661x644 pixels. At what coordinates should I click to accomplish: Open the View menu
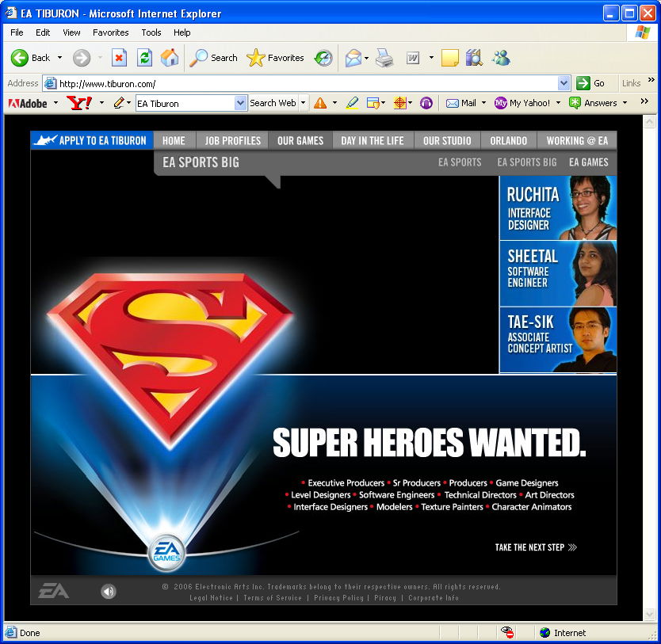click(x=71, y=32)
